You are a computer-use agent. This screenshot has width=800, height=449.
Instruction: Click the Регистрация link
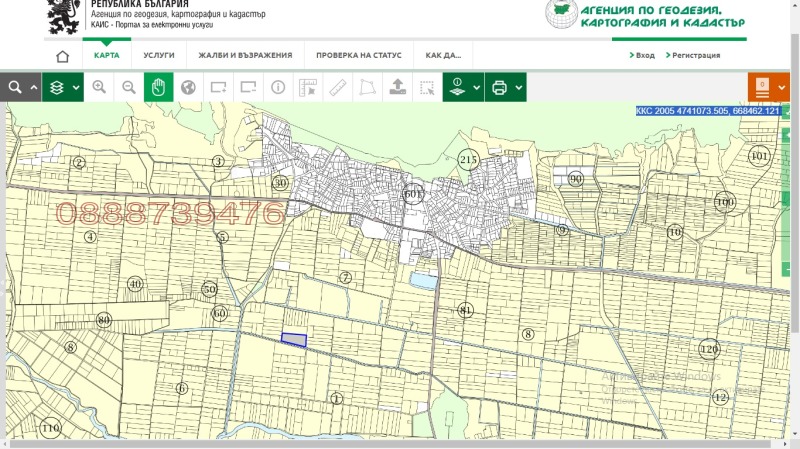click(x=695, y=56)
